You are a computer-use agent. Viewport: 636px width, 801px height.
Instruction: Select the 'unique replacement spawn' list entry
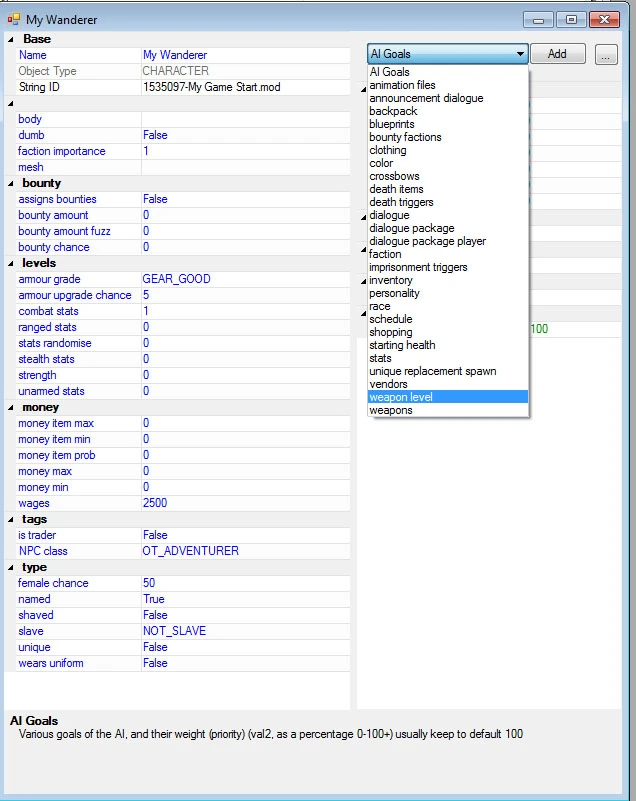pyautogui.click(x=432, y=371)
